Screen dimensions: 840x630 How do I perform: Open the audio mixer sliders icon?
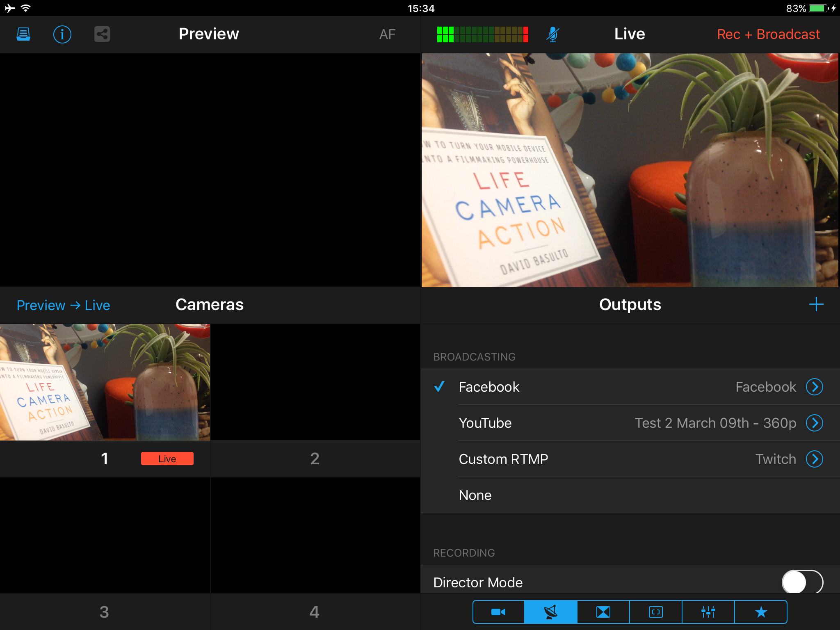point(708,612)
